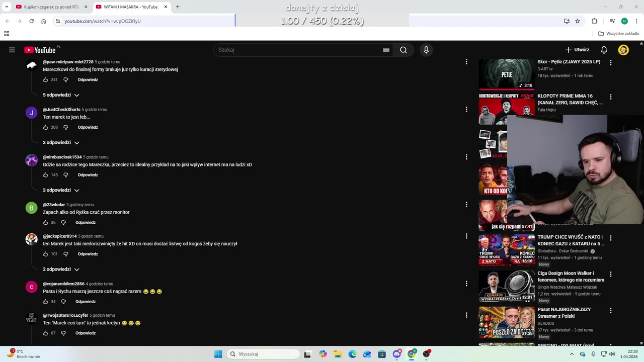This screenshot has width=644, height=362.
Task: Open options for Skor - Pętle video
Action: [x=611, y=63]
